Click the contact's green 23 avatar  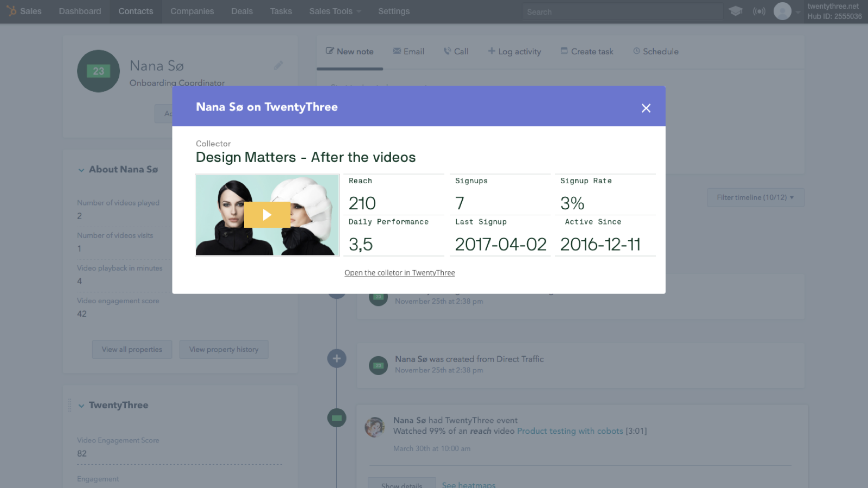click(x=98, y=71)
